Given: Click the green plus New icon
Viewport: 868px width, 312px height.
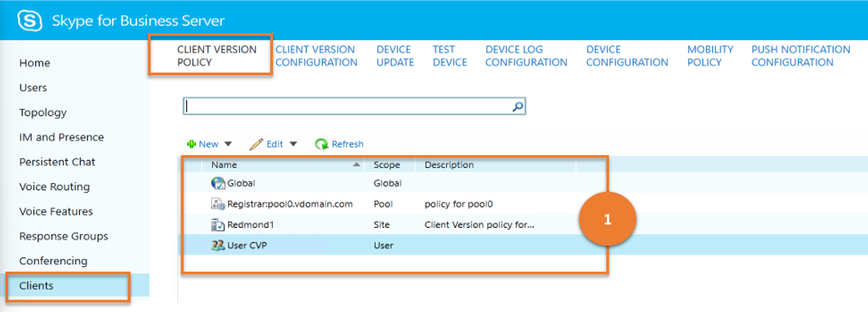Looking at the screenshot, I should [191, 144].
